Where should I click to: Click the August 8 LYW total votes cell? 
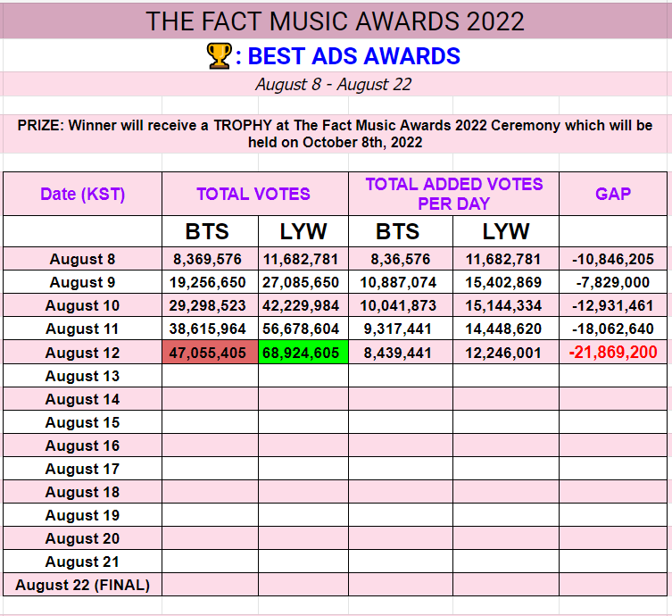(303, 259)
